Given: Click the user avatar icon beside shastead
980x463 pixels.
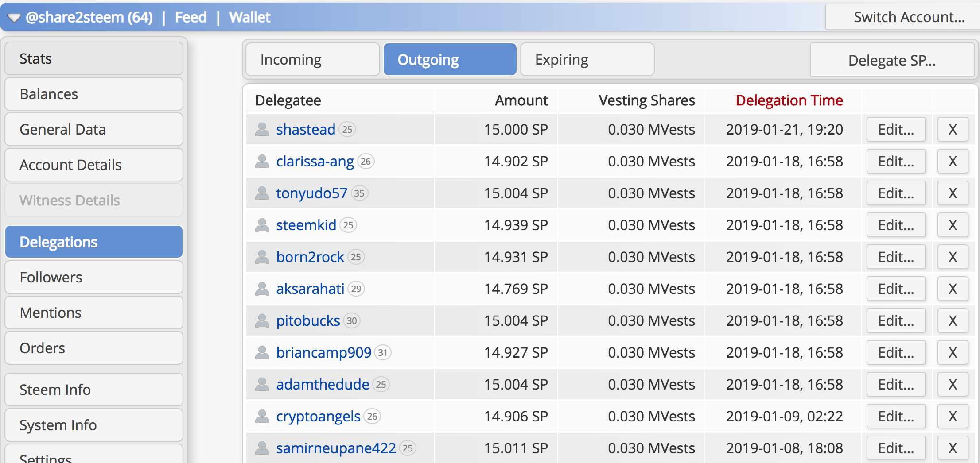Looking at the screenshot, I should [262, 129].
